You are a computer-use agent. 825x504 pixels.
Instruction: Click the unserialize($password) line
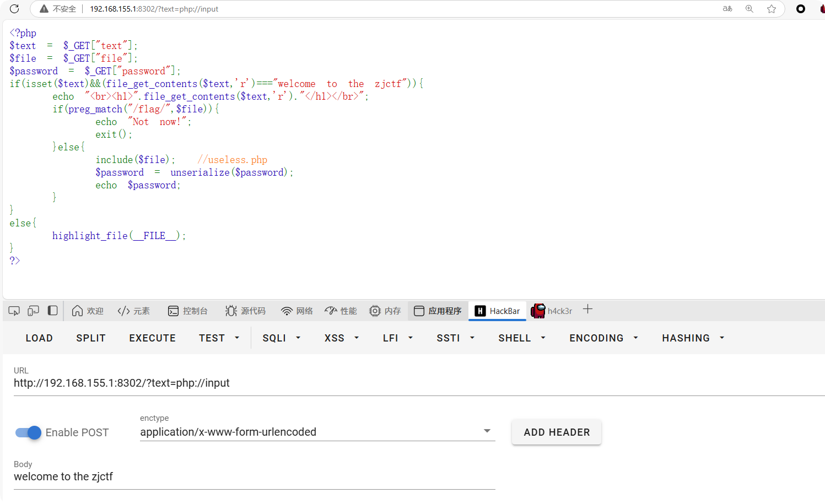click(x=195, y=172)
